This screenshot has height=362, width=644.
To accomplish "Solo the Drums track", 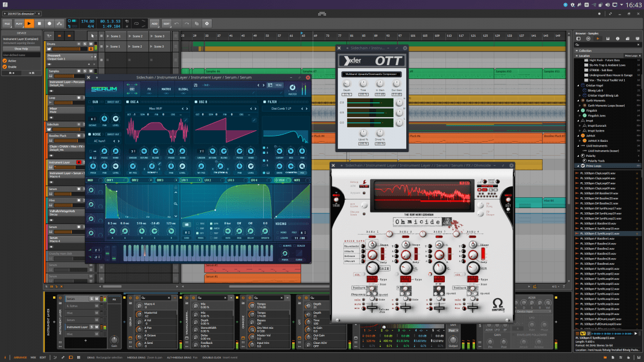I will 85,44.
